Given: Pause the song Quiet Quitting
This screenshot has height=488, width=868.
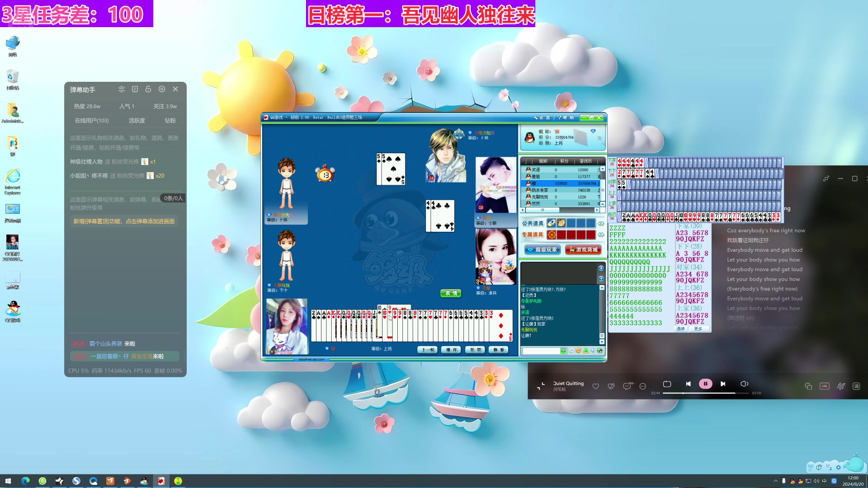Looking at the screenshot, I should click(x=705, y=384).
